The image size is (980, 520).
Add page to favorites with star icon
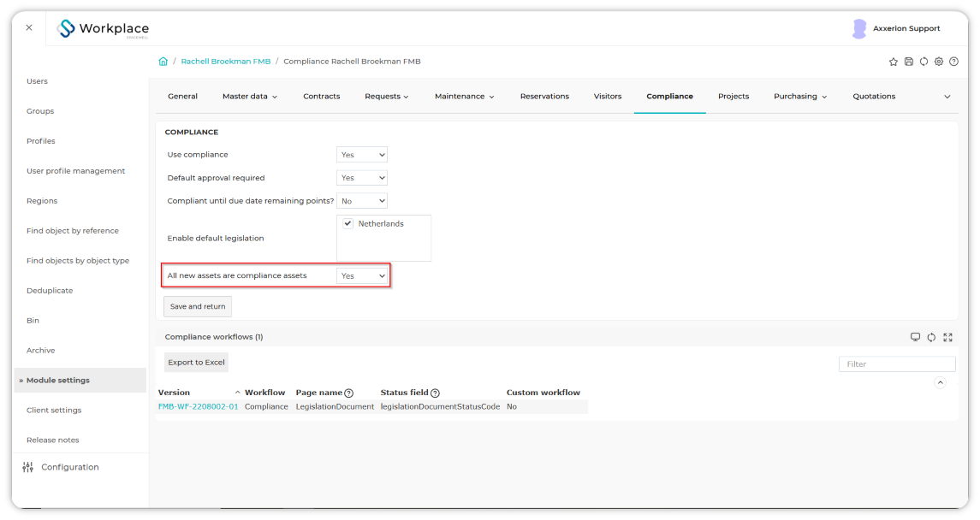point(893,62)
